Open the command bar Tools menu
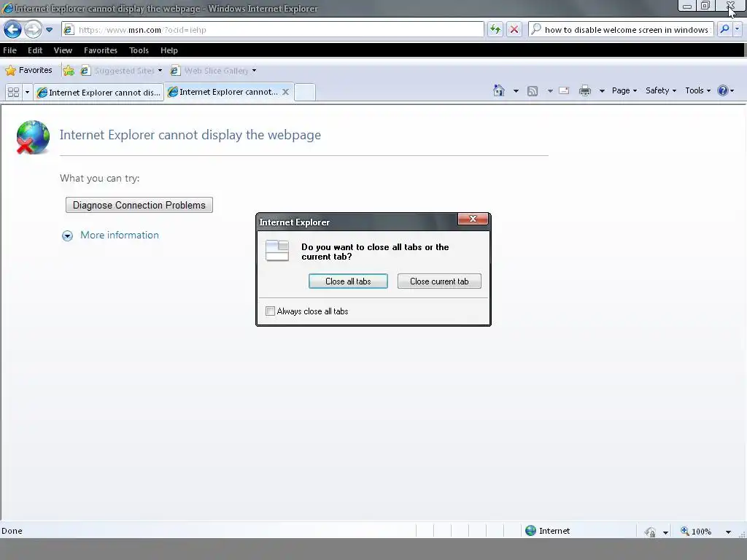This screenshot has width=747, height=560. coord(698,90)
